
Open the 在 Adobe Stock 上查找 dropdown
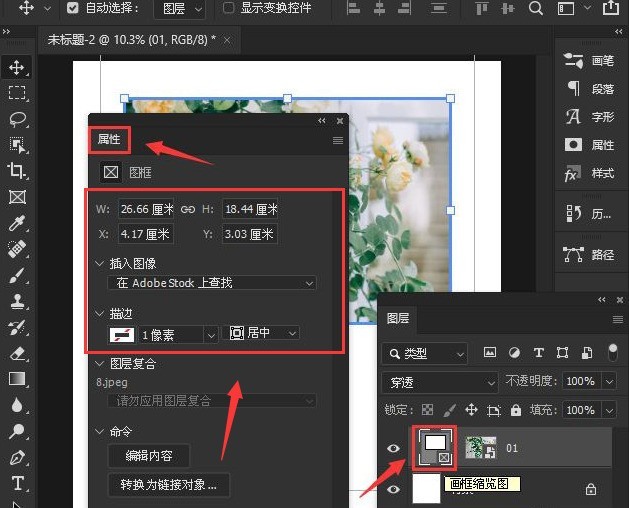tap(211, 283)
